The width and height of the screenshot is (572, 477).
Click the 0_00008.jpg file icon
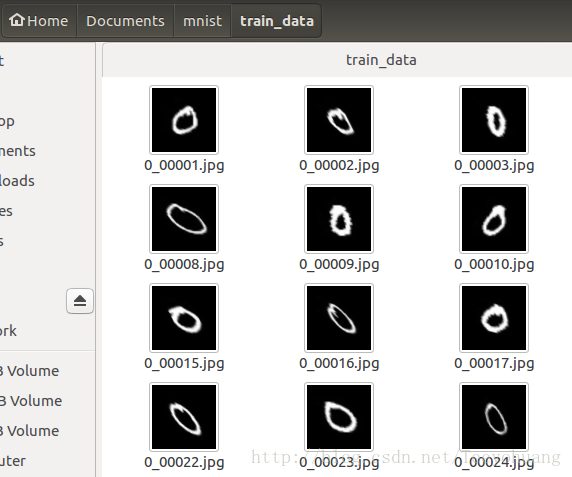pos(184,219)
